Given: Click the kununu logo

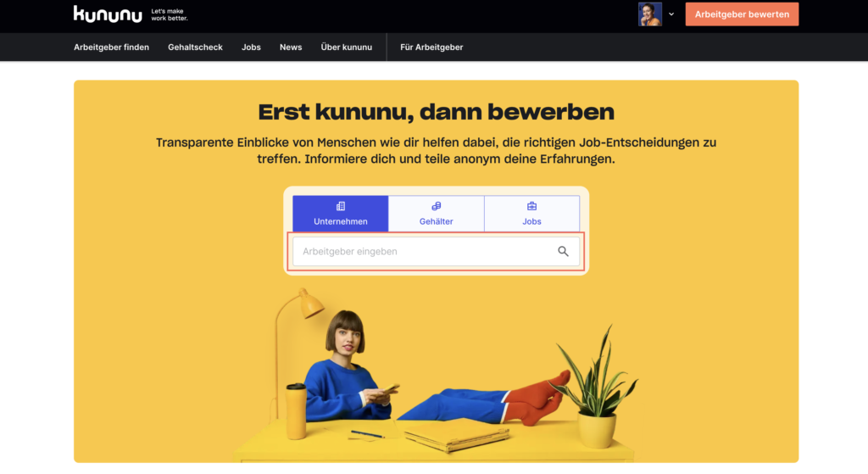Looking at the screenshot, I should tap(108, 14).
